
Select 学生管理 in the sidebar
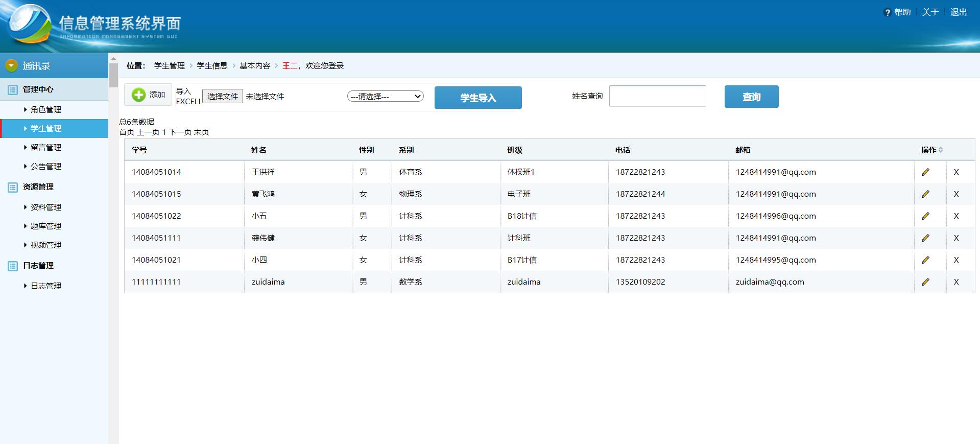coord(54,128)
